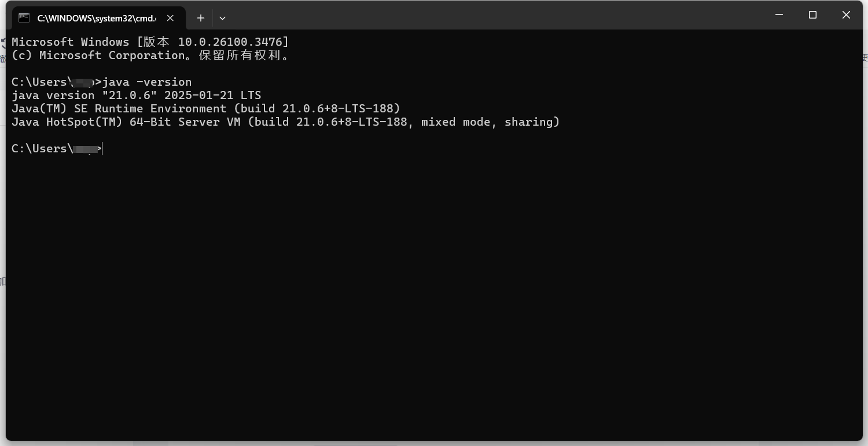Click the curved arrow icon at the left edge
Screen dimensions: 868x446
2,41
